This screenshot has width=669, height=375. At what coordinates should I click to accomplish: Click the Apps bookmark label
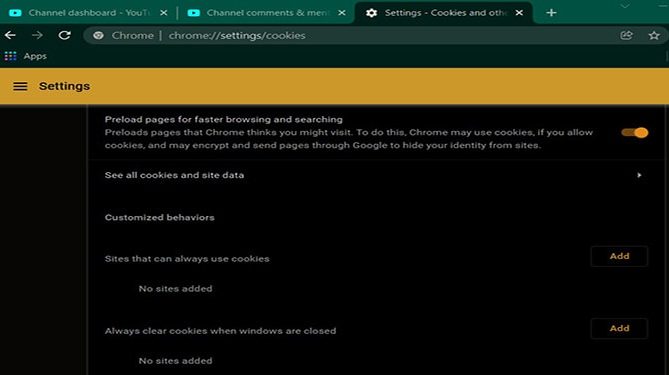35,56
